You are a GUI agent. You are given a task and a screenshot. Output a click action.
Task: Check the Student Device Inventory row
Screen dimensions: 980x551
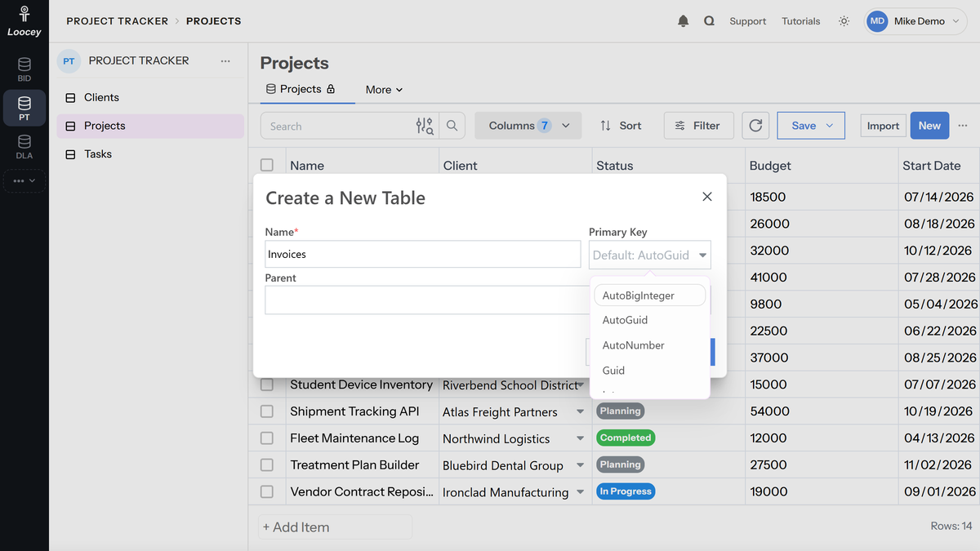(x=267, y=384)
